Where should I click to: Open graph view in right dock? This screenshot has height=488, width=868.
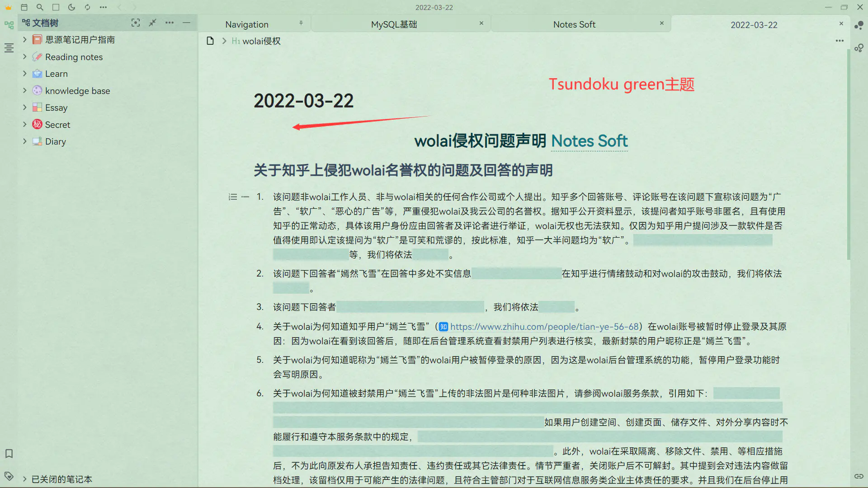(859, 26)
